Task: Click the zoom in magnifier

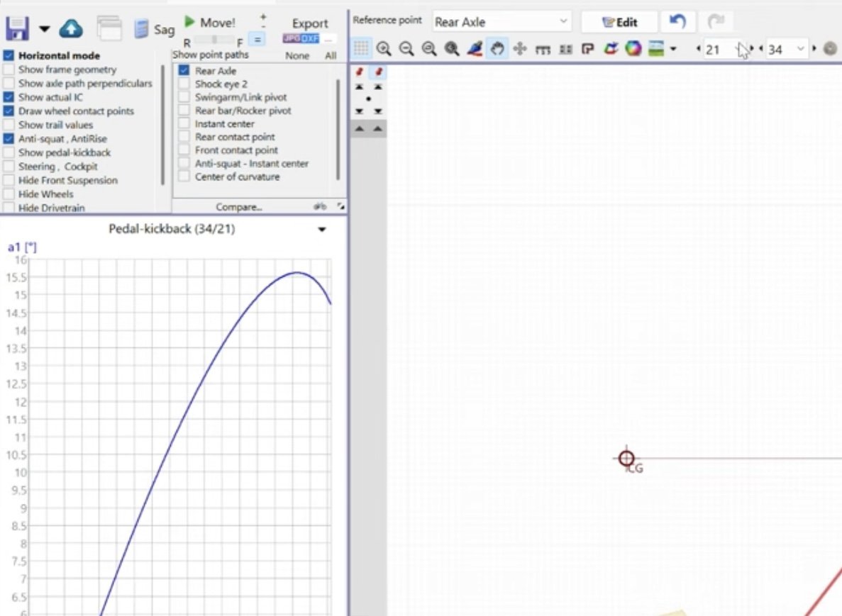Action: coord(384,49)
